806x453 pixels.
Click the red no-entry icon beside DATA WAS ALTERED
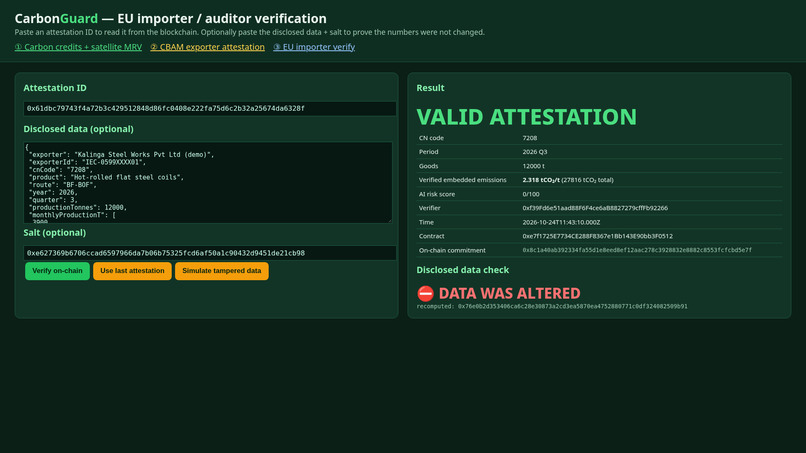pyautogui.click(x=426, y=294)
